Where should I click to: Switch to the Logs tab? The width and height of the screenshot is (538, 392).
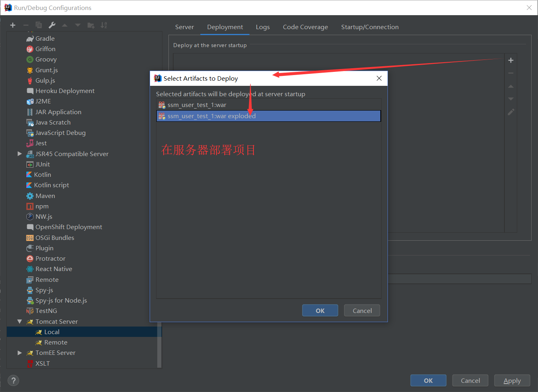coord(263,27)
